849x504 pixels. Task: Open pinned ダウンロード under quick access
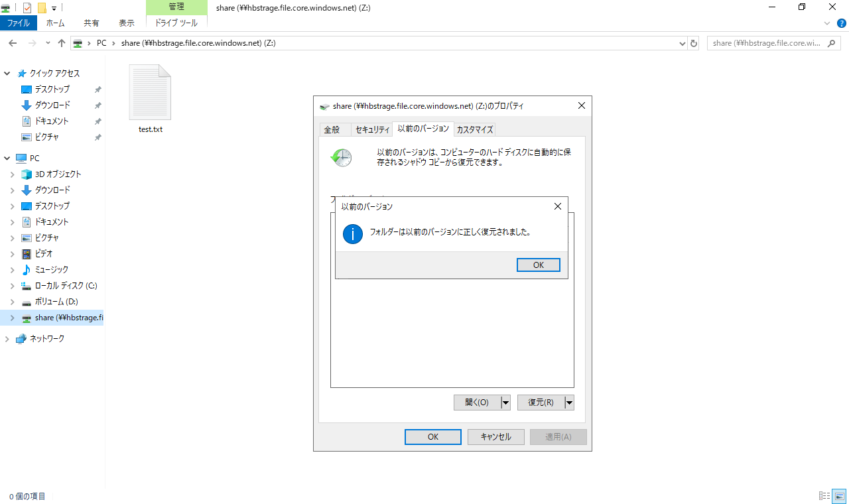(52, 105)
